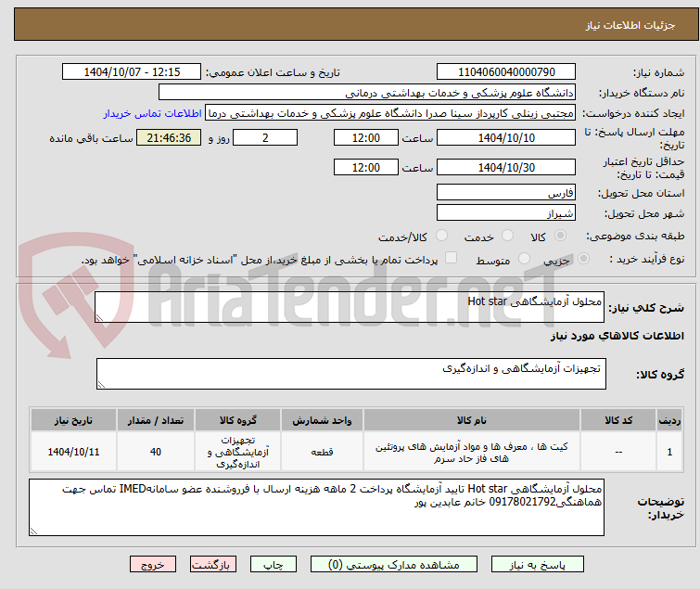Click the response deadline date 1404/10/10 field
700x589 pixels.
(506, 137)
